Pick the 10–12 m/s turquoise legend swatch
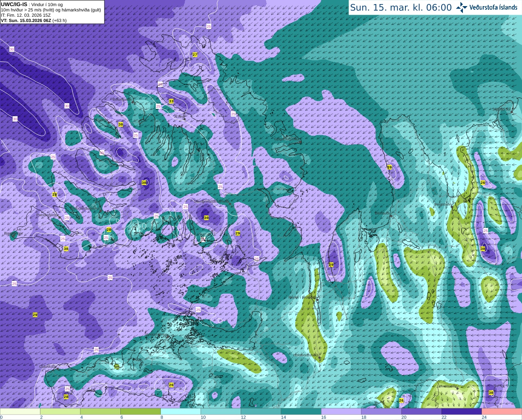522x420 pixels. [221, 411]
